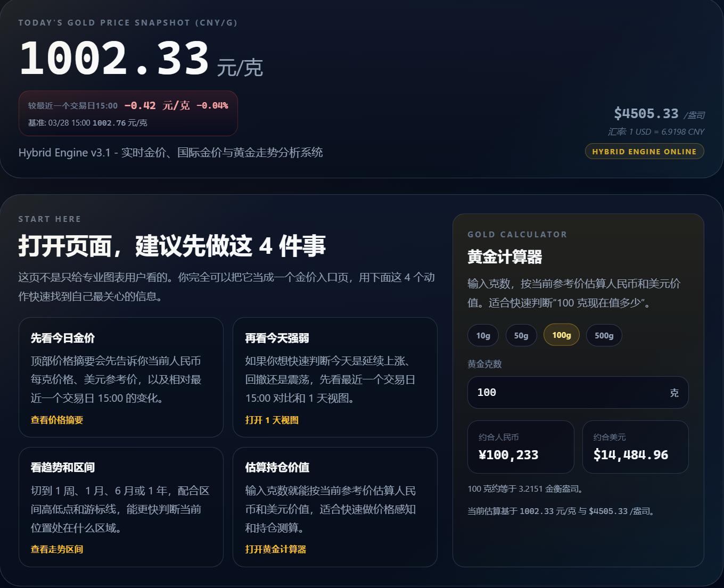Viewport: 724px width, 588px height.
Task: Click the 约合美元 result card
Action: (635, 447)
